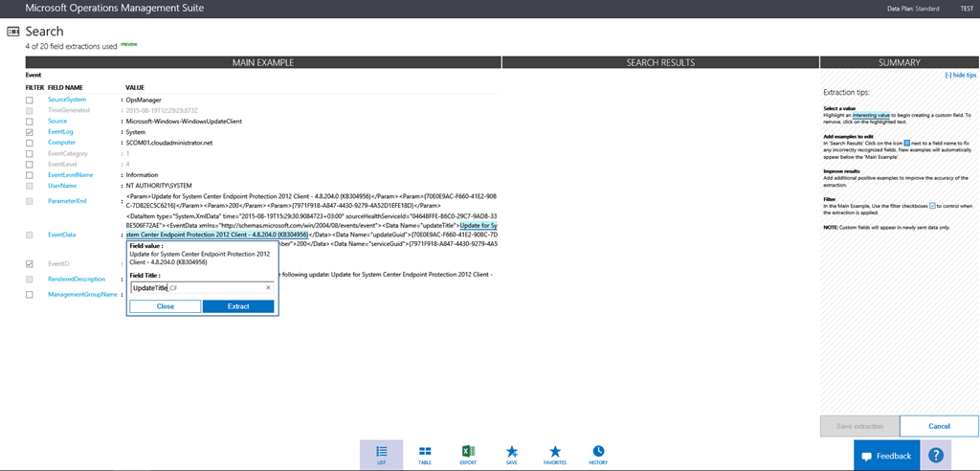Select the Search Results tab header

[x=660, y=62]
